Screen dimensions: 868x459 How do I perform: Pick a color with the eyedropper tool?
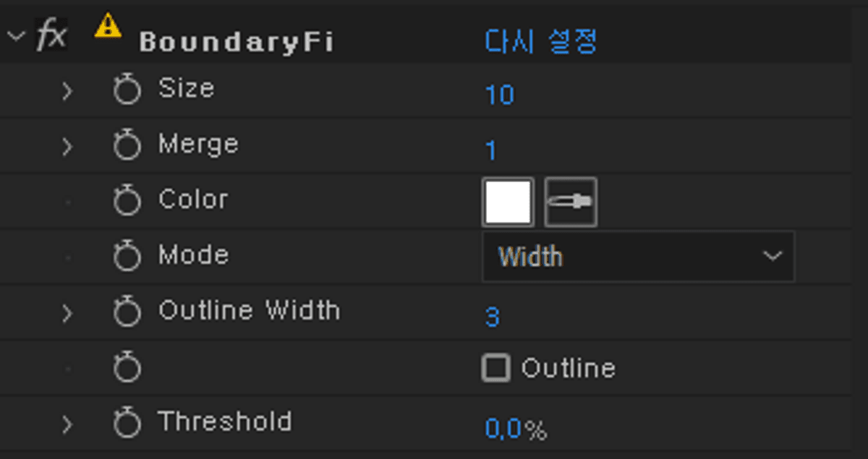point(571,202)
